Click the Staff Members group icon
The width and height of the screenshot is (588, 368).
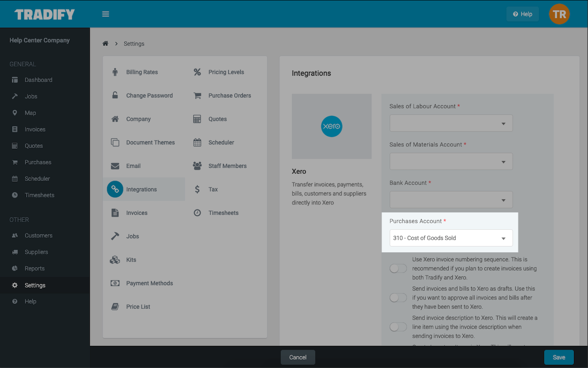tap(197, 166)
